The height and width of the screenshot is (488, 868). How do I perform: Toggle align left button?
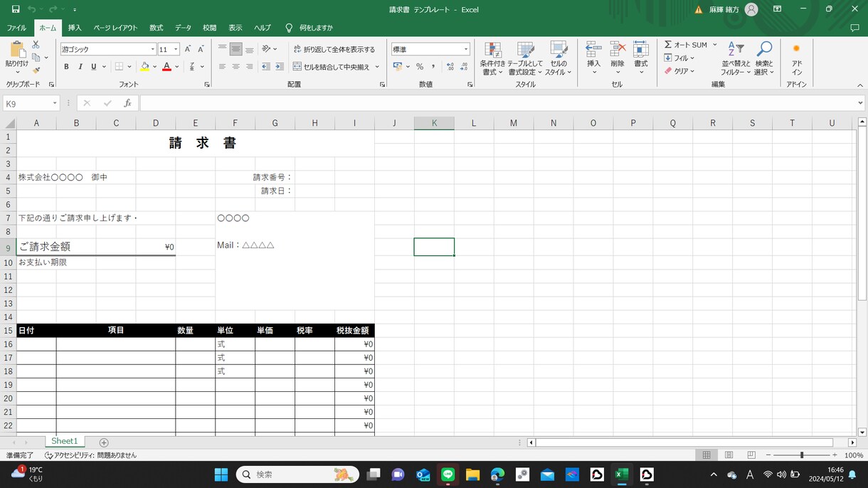(222, 66)
